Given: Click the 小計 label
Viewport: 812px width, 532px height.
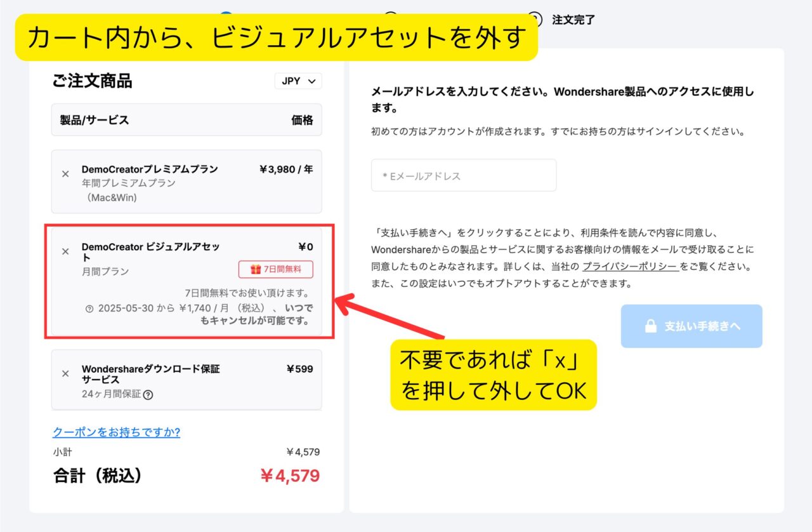Looking at the screenshot, I should [x=62, y=453].
